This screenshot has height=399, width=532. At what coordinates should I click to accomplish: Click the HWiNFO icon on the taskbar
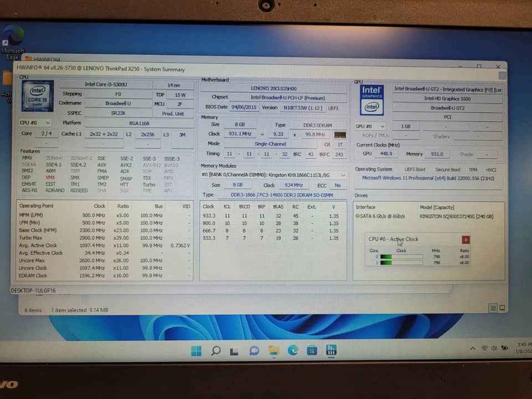pos(331,350)
